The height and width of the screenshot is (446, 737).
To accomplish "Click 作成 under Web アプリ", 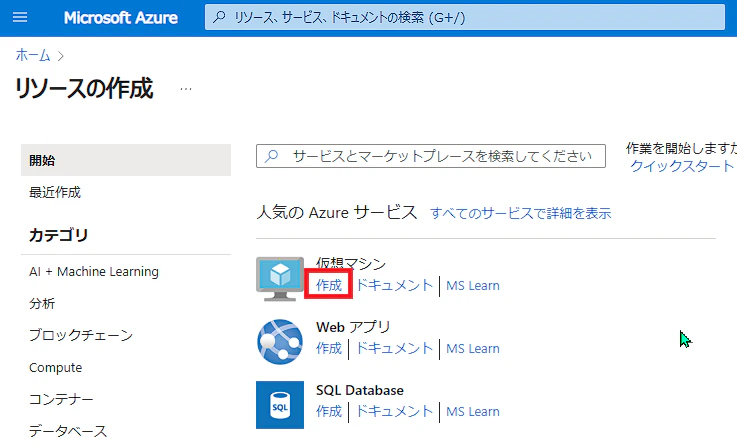I will 329,348.
